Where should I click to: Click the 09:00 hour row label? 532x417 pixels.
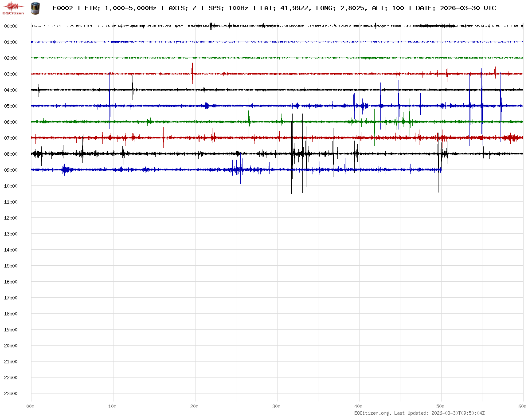11,170
